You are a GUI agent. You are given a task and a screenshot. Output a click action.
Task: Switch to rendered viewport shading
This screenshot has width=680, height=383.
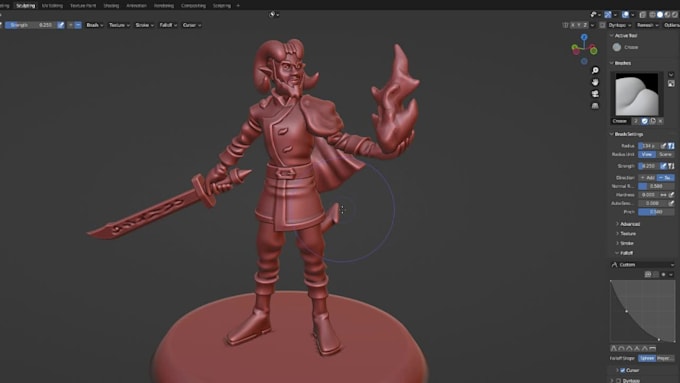(x=674, y=15)
